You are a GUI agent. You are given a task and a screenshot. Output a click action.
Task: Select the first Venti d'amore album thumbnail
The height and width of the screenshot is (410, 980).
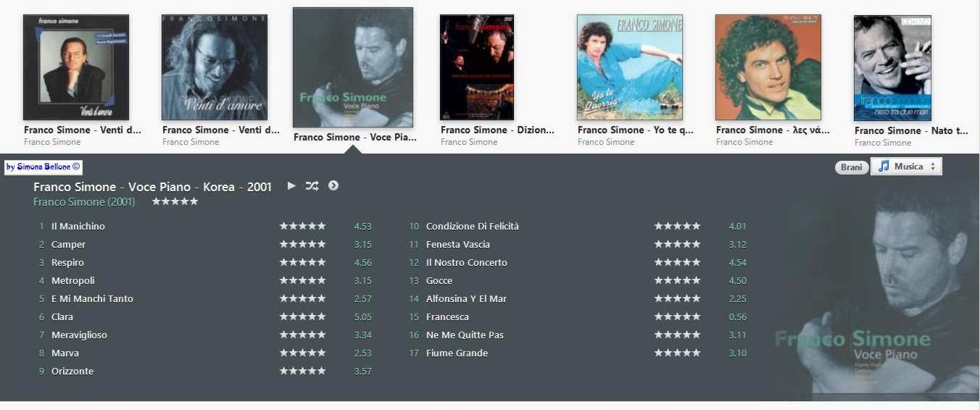click(76, 67)
